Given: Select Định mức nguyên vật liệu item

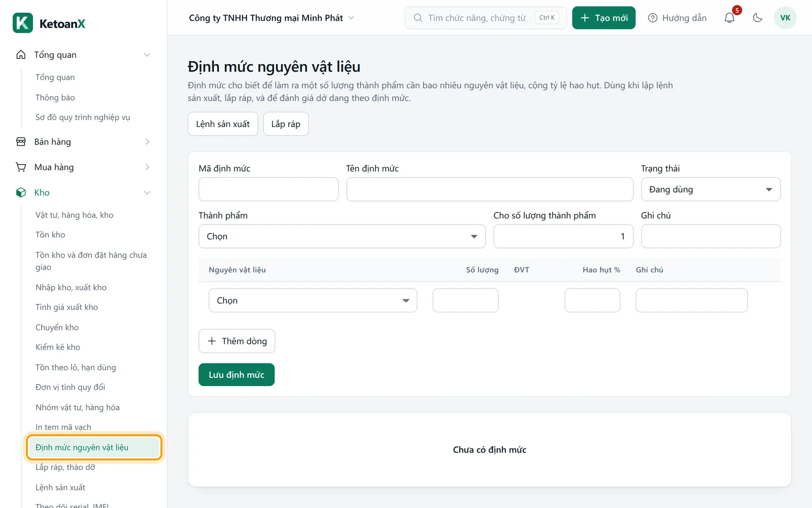Looking at the screenshot, I should point(94,448).
